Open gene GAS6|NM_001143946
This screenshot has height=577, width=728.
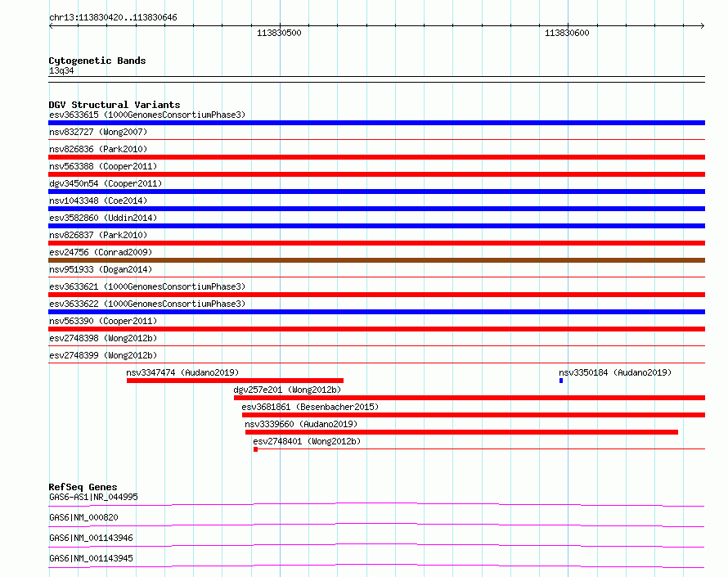pyautogui.click(x=91, y=538)
